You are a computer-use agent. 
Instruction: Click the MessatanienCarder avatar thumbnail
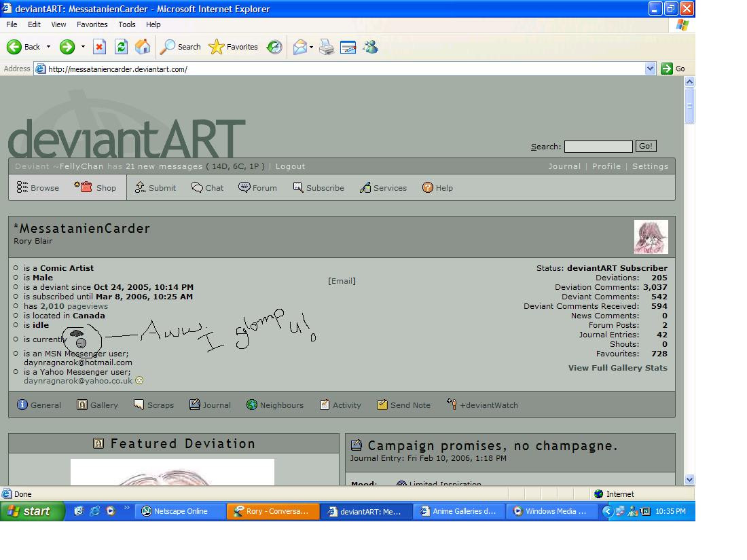pos(651,237)
